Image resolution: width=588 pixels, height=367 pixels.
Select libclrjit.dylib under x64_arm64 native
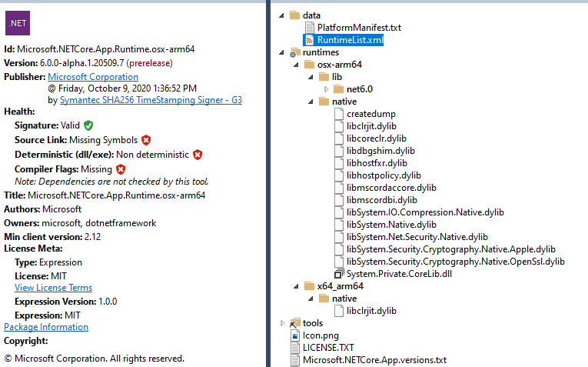click(371, 311)
